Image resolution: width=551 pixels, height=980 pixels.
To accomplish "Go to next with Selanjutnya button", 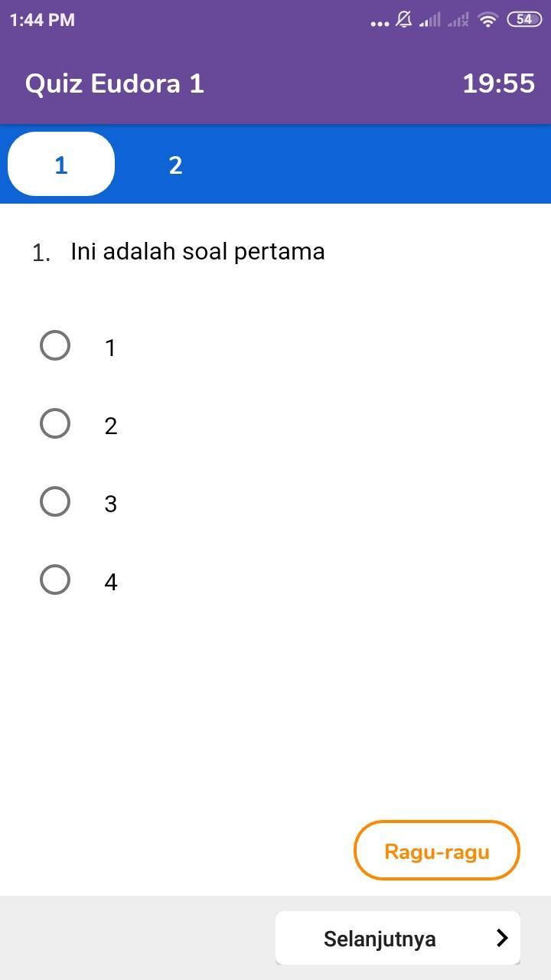I will [x=398, y=938].
